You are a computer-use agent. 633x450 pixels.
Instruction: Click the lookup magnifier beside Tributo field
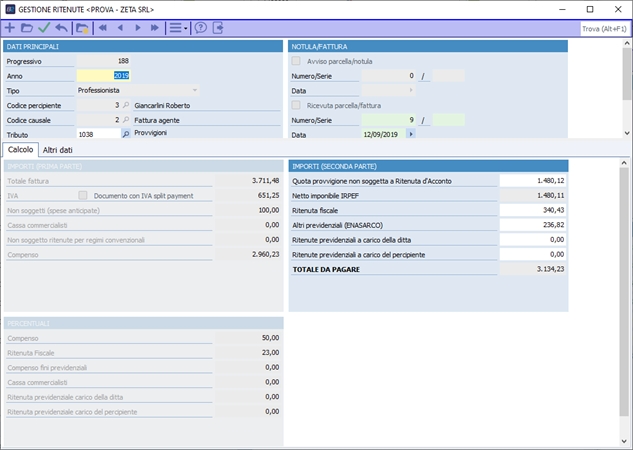pyautogui.click(x=126, y=133)
